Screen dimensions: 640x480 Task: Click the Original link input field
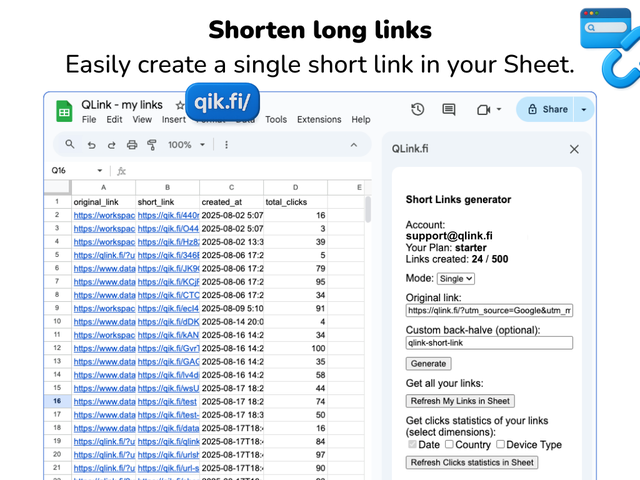489,311
